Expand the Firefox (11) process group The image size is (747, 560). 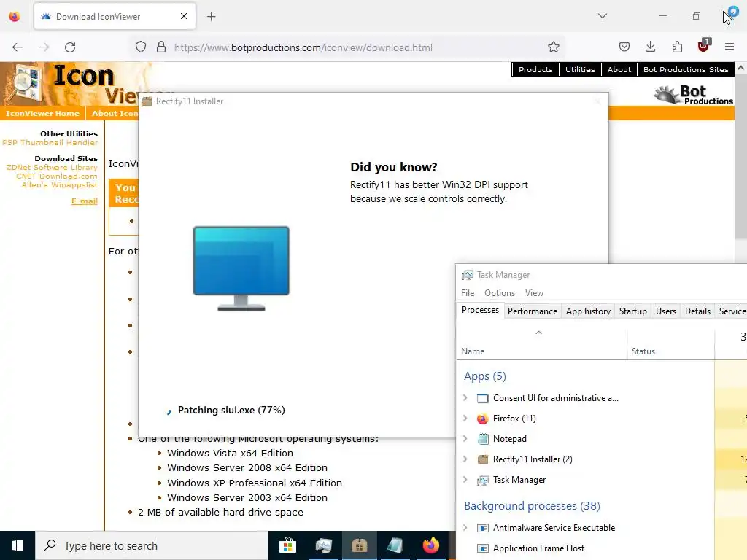[x=465, y=419]
